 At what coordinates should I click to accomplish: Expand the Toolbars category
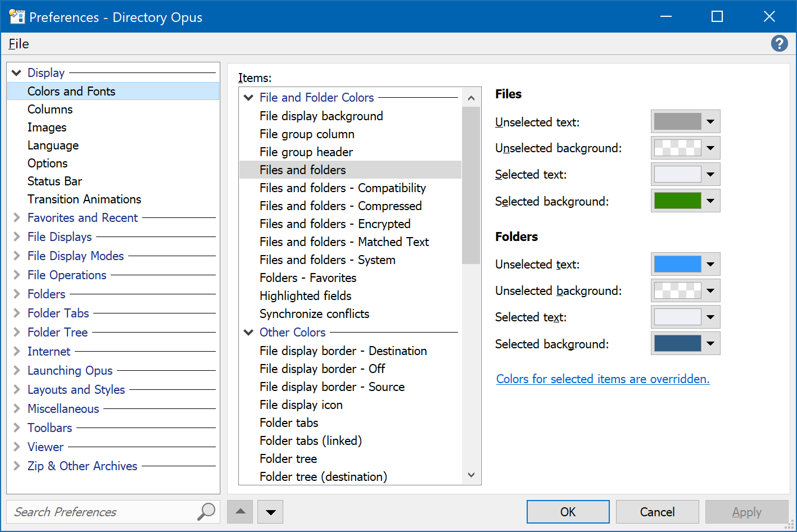(x=16, y=428)
